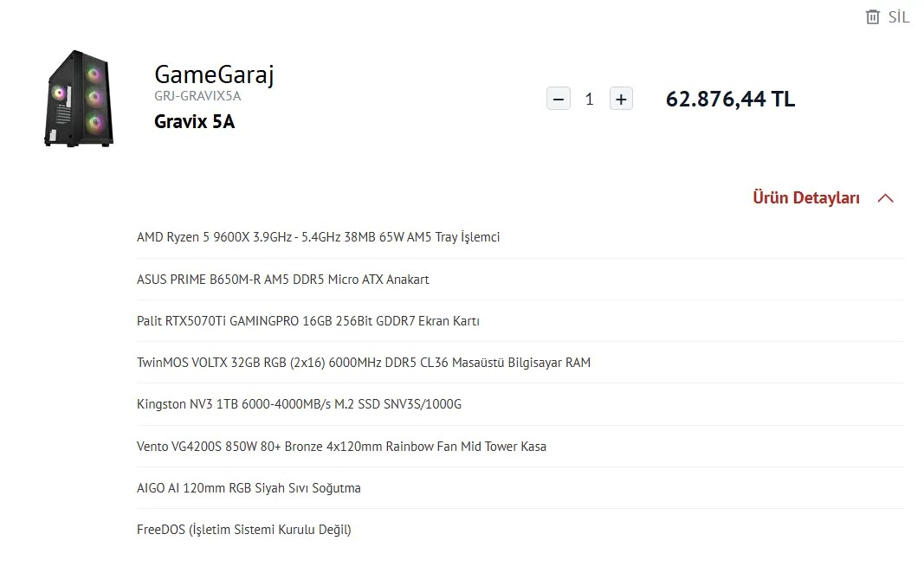Screen dimensions: 924x573
Task: Click the quantity value 1
Action: click(x=589, y=99)
